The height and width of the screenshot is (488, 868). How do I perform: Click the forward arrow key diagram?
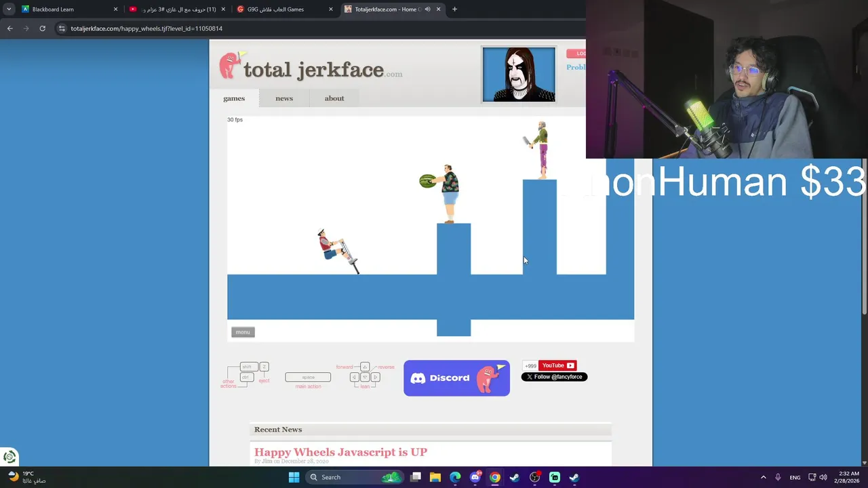coord(365,367)
